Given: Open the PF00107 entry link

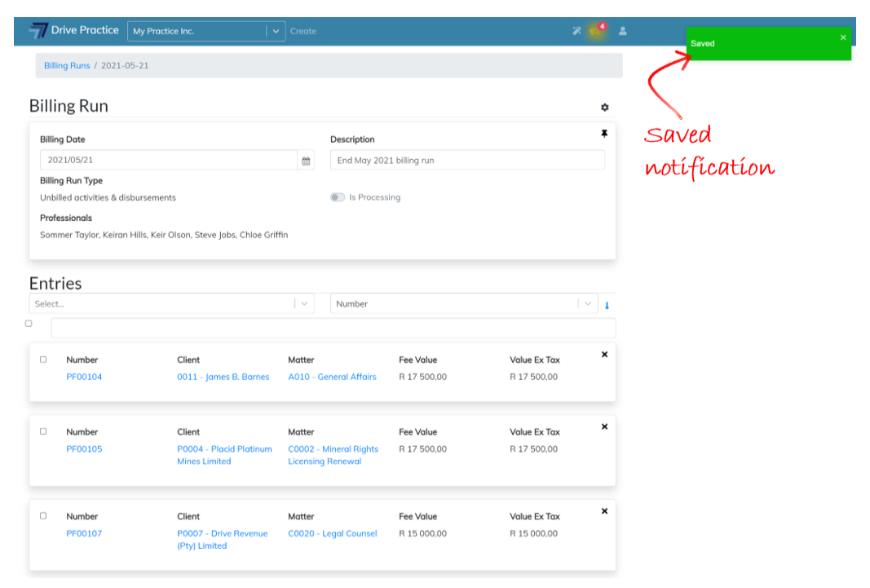Looking at the screenshot, I should (84, 533).
